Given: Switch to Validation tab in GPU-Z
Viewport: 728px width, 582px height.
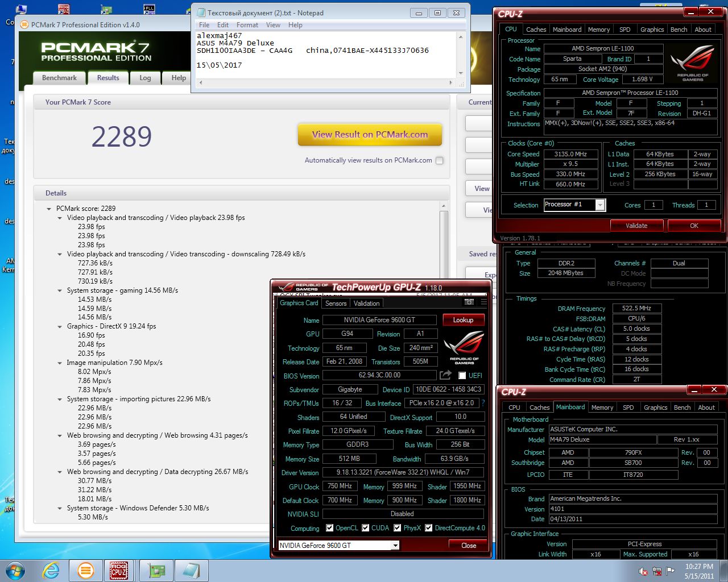Looking at the screenshot, I should pyautogui.click(x=367, y=304).
